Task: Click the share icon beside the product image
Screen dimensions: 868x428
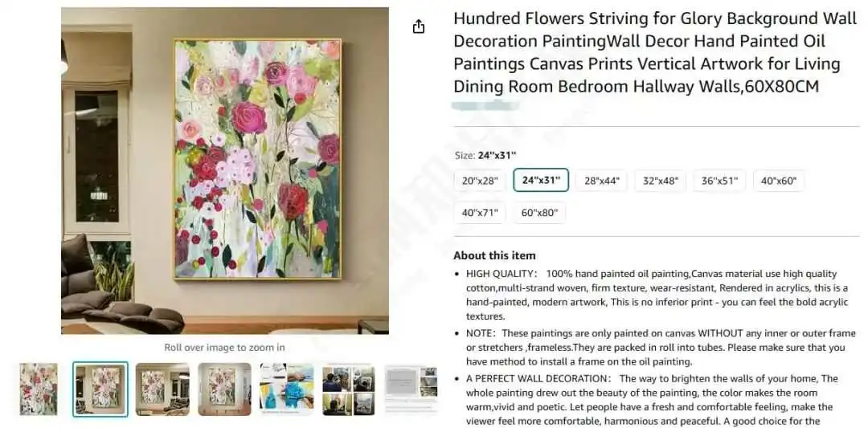Action: tap(419, 26)
